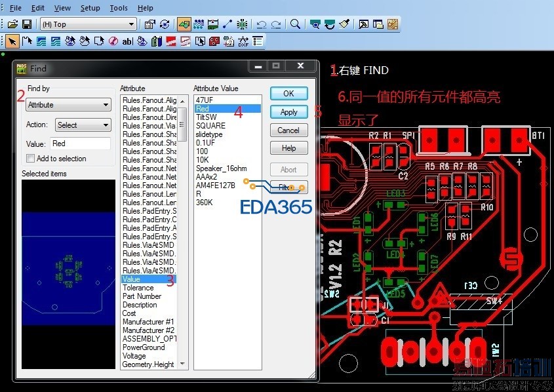
Task: Choose the Select mode arrow tool
Action: [12, 42]
